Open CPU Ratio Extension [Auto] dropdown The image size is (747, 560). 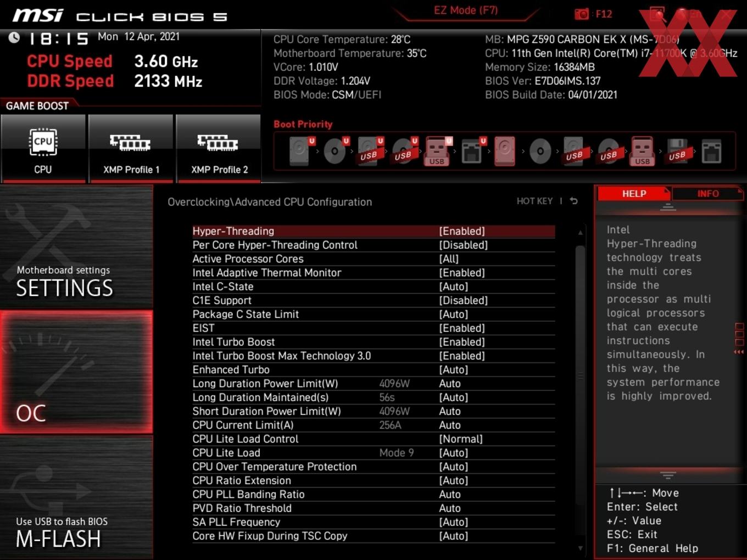(454, 480)
